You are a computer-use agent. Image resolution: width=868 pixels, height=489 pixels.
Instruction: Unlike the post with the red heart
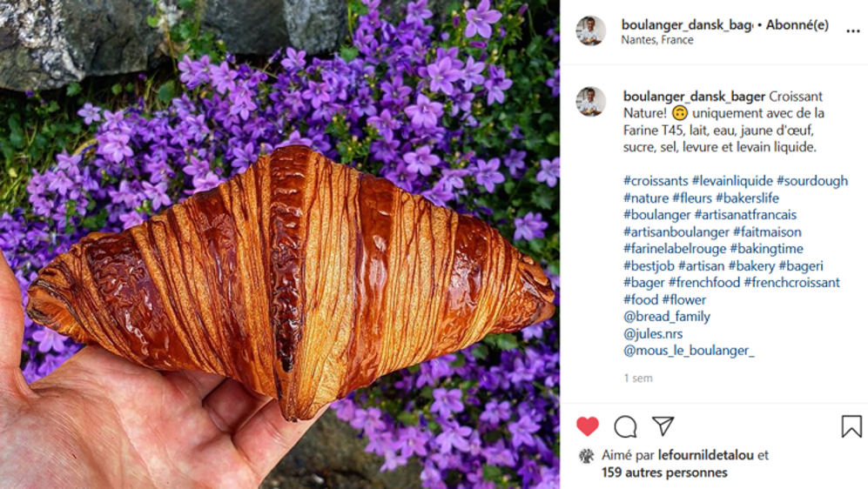coord(588,426)
